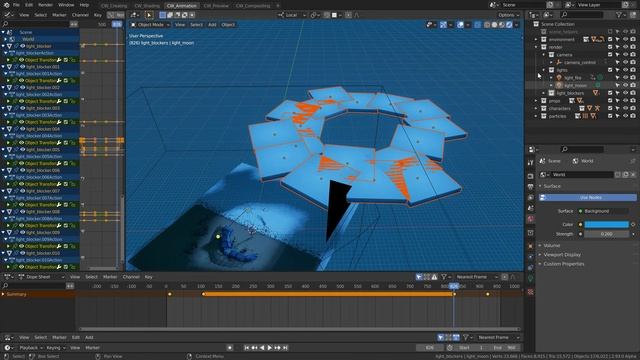Click the add view layer icon
Image resolution: width=640 pixels, height=360 pixels.
pyautogui.click(x=625, y=5)
